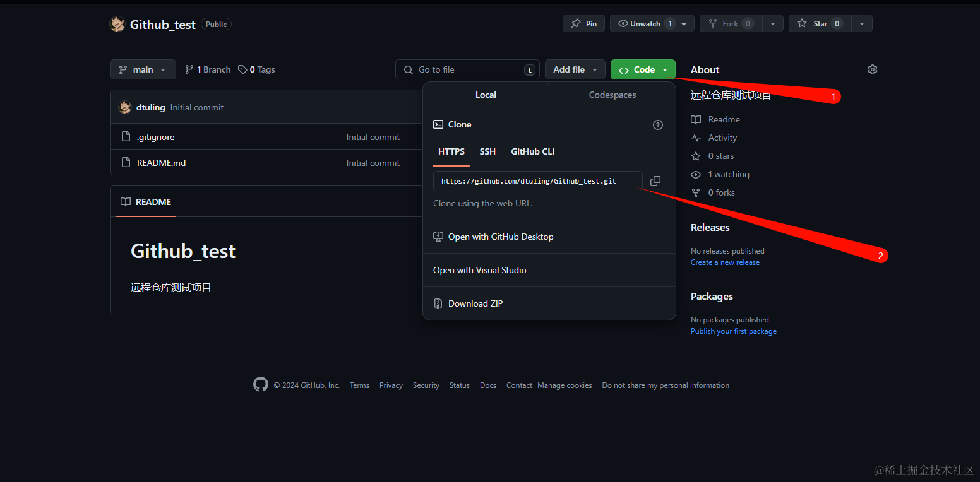980x482 pixels.
Task: Click the Fork button
Action: point(731,23)
